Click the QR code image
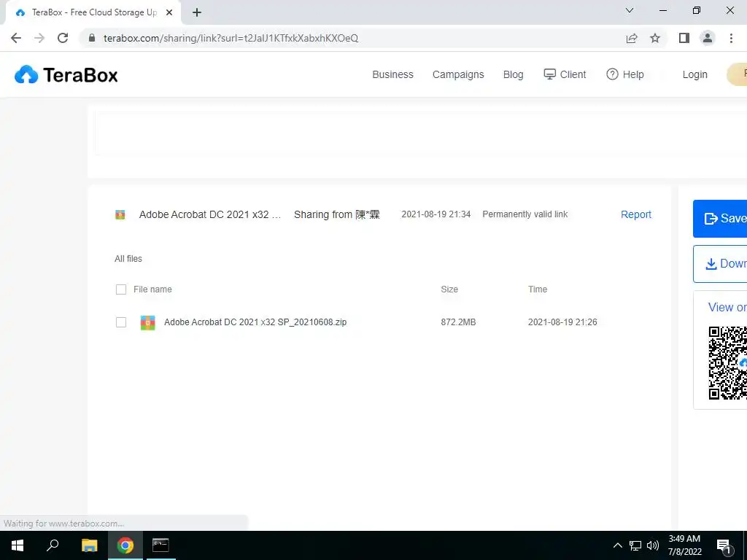The height and width of the screenshot is (560, 747). [727, 363]
